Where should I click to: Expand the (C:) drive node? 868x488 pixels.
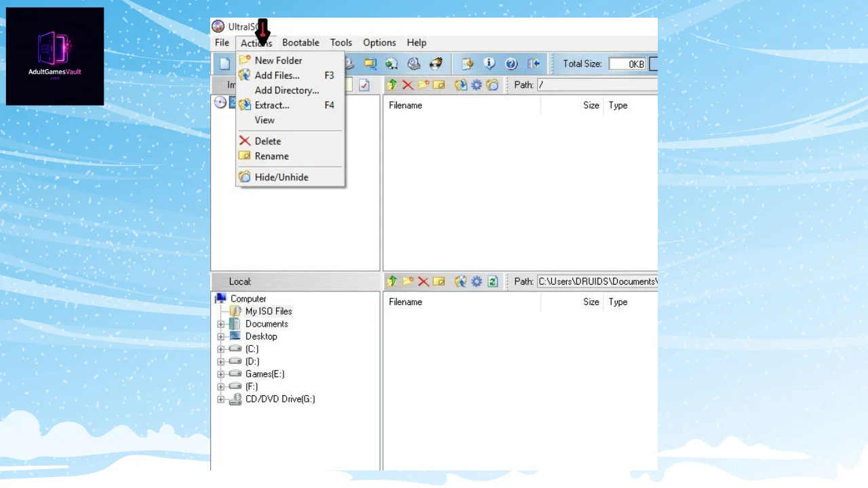point(220,349)
